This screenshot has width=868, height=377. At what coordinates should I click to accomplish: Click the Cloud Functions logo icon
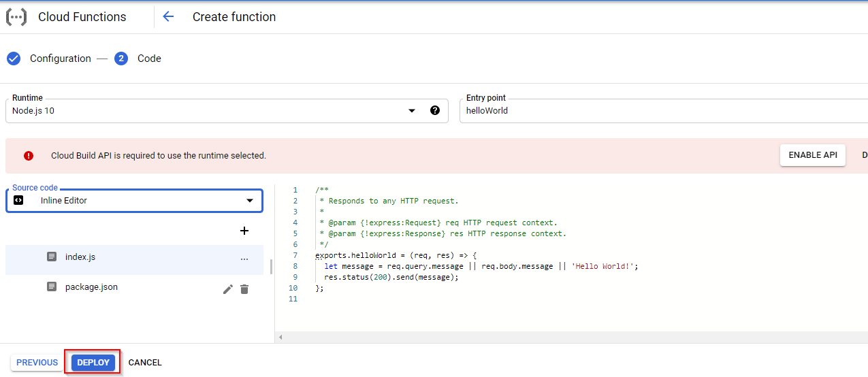click(16, 17)
